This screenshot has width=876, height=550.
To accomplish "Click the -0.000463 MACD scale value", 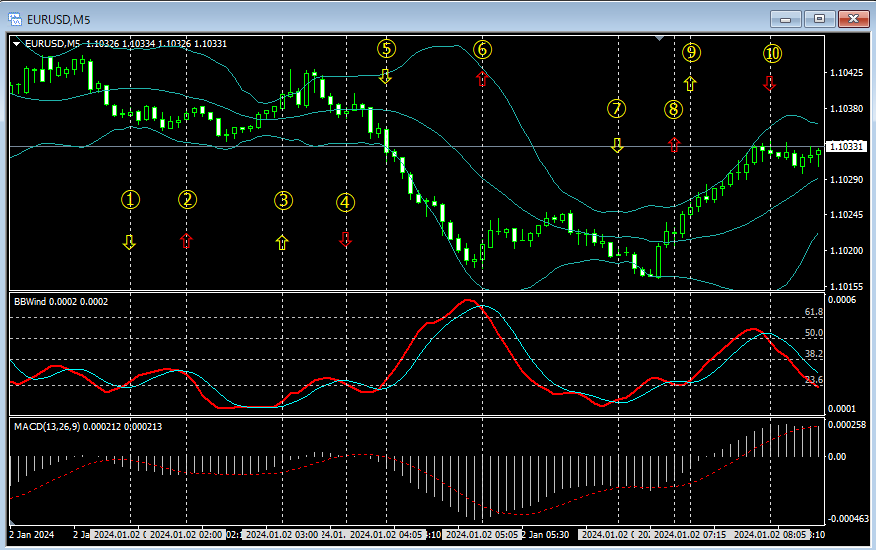I will (x=848, y=519).
